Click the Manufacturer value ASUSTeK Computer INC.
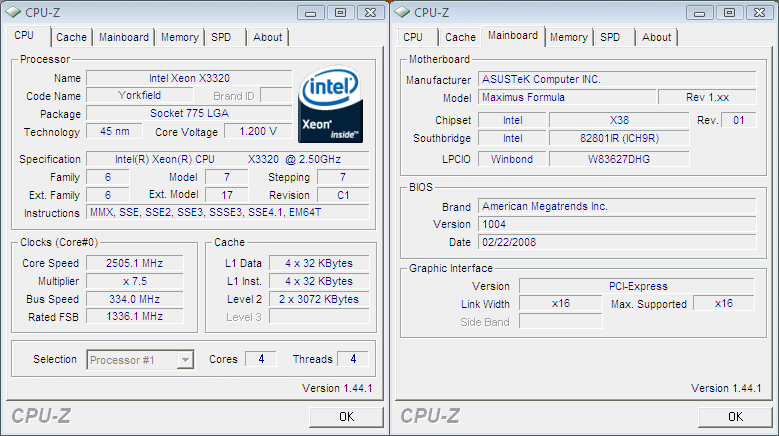 click(617, 79)
